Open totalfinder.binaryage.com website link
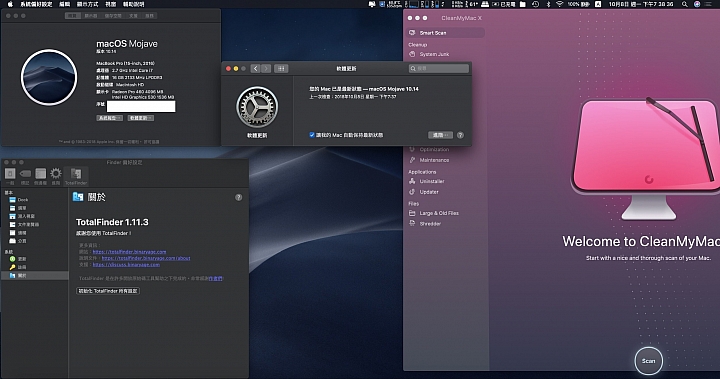 pyautogui.click(x=129, y=252)
